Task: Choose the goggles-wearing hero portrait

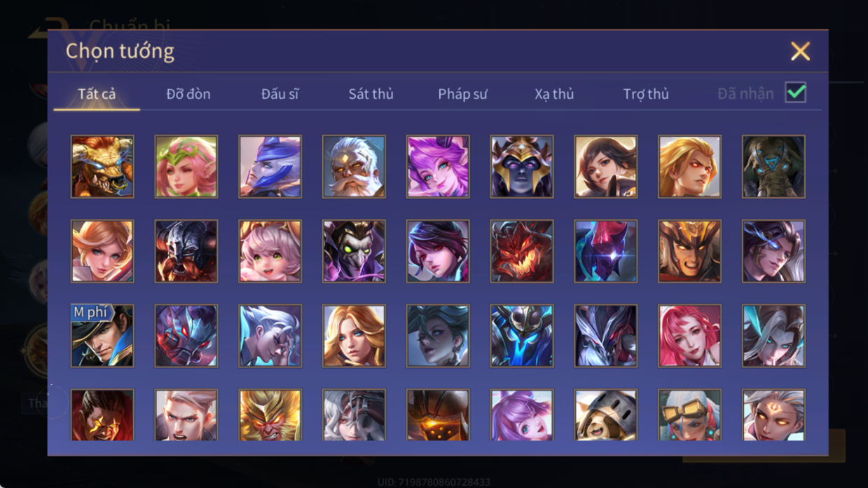Action: pyautogui.click(x=689, y=415)
